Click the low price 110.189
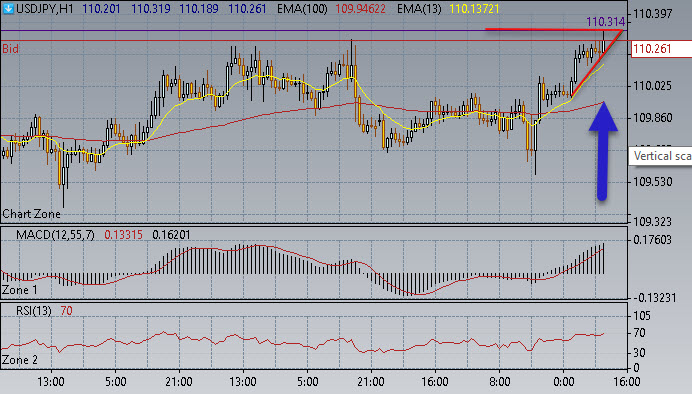This screenshot has width=692, height=394. (199, 8)
